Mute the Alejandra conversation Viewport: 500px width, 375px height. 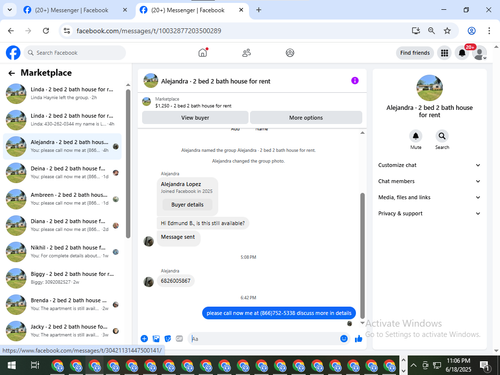(x=416, y=136)
